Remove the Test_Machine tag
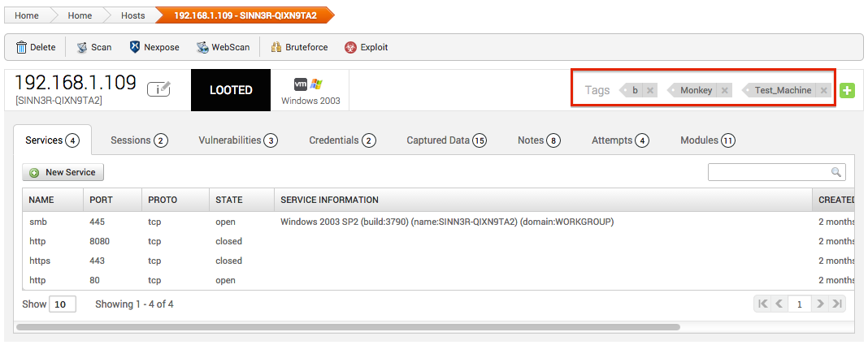Image resolution: width=868 pixels, height=345 pixels. (823, 90)
